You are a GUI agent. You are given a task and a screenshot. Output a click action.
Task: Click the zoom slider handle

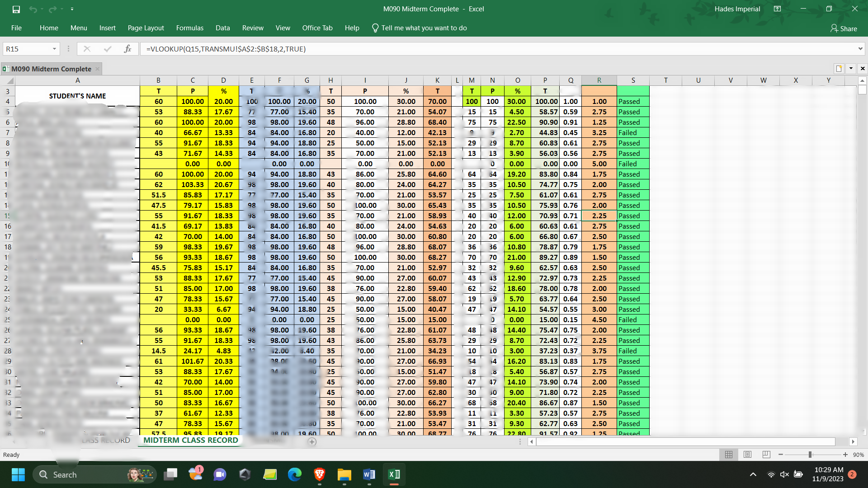810,455
